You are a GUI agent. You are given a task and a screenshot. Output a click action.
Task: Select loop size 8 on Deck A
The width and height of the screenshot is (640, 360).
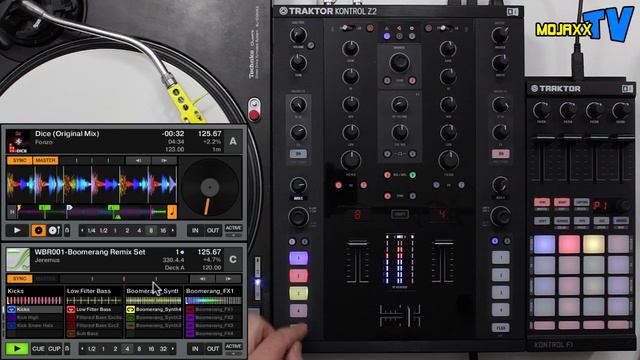tap(151, 231)
